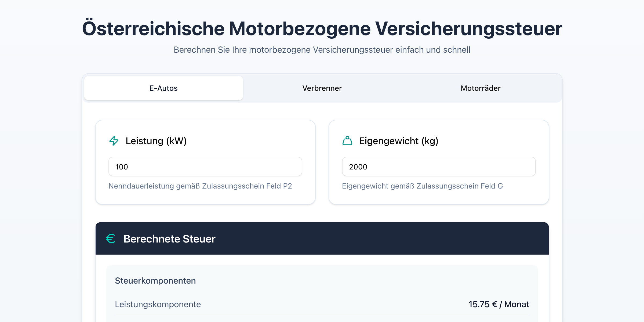Image resolution: width=644 pixels, height=322 pixels.
Task: Select the Motorräder tab
Action: 481,88
